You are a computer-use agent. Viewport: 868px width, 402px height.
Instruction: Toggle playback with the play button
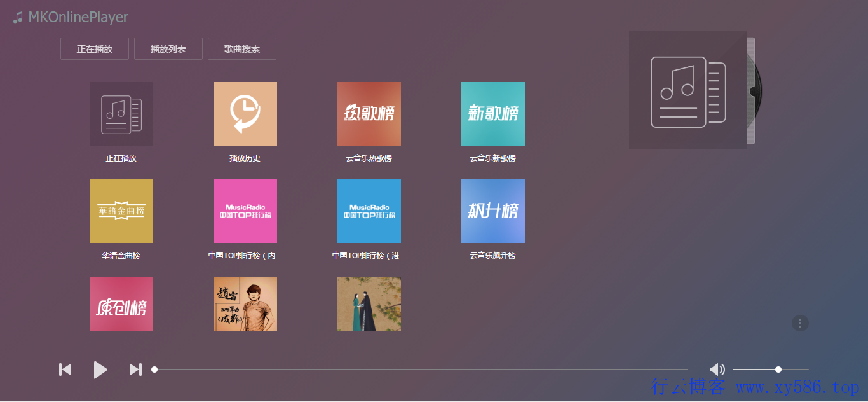[x=100, y=369]
